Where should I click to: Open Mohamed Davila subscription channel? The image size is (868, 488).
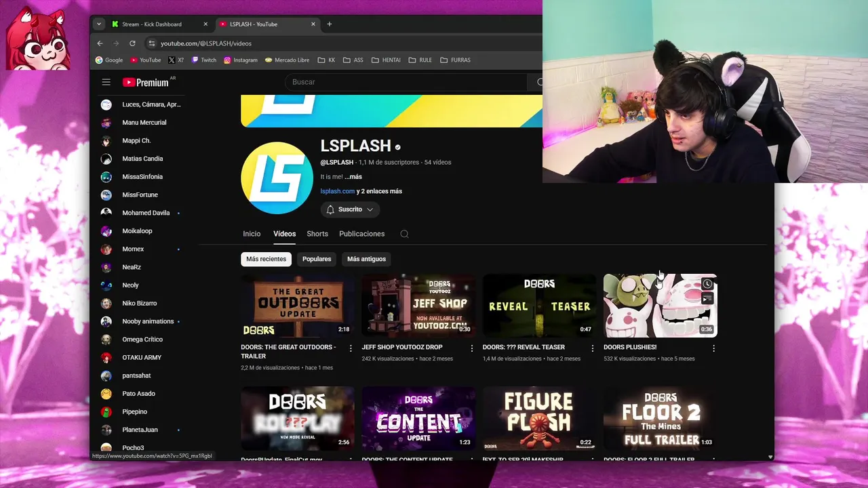[x=140, y=213]
